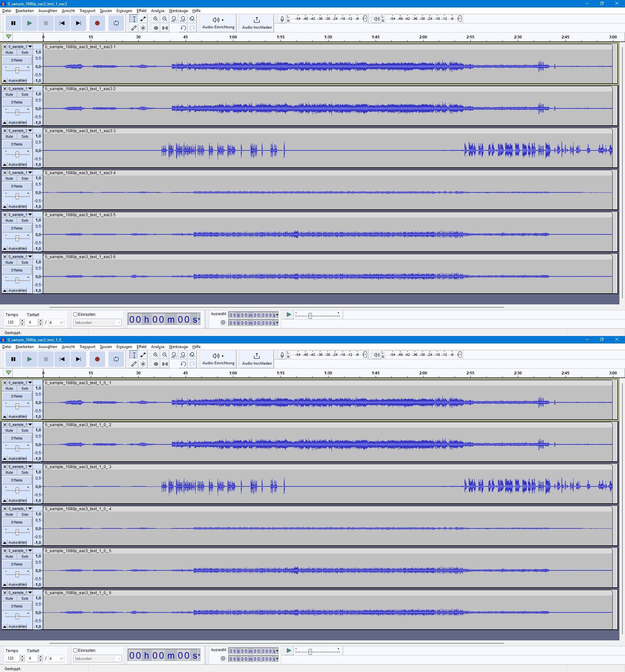Screen dimensions: 625x672
Task: Enable the Einrasten checkbox in the upper window
Action: pos(76,315)
